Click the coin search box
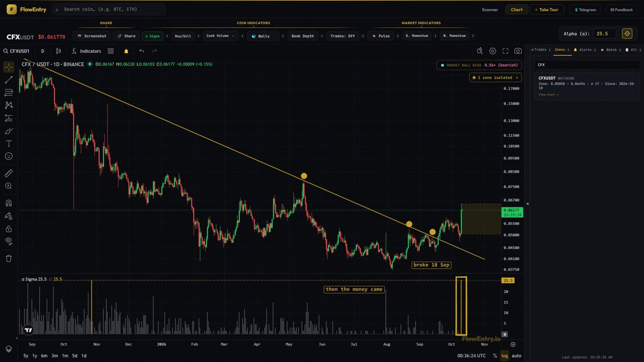The width and height of the screenshot is (644, 362). point(108,9)
